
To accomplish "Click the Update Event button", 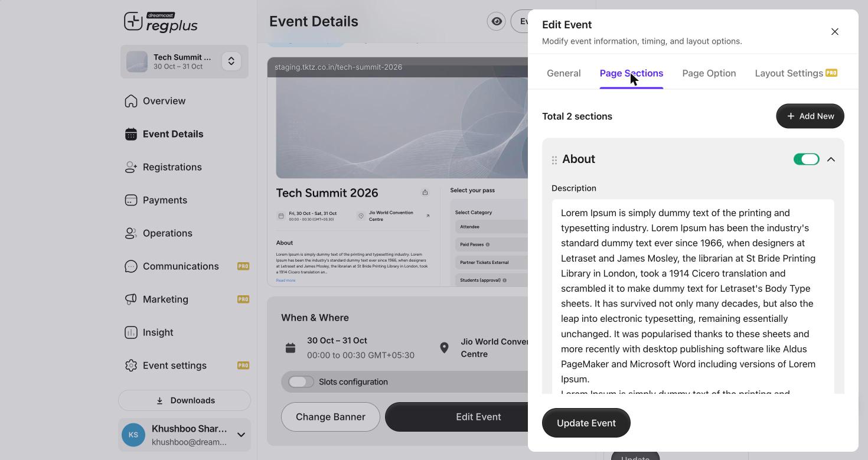I will coord(586,423).
